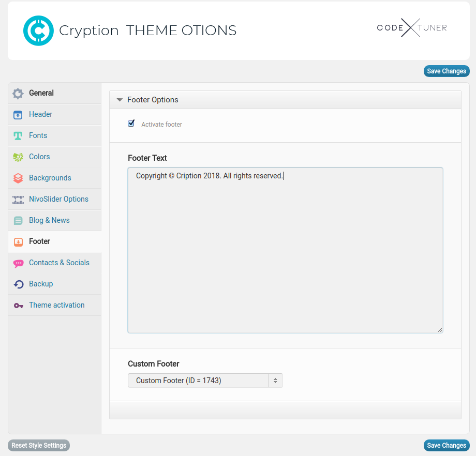476x456 pixels.
Task: Click the NivoSlider film strip icon
Action: 18,200
